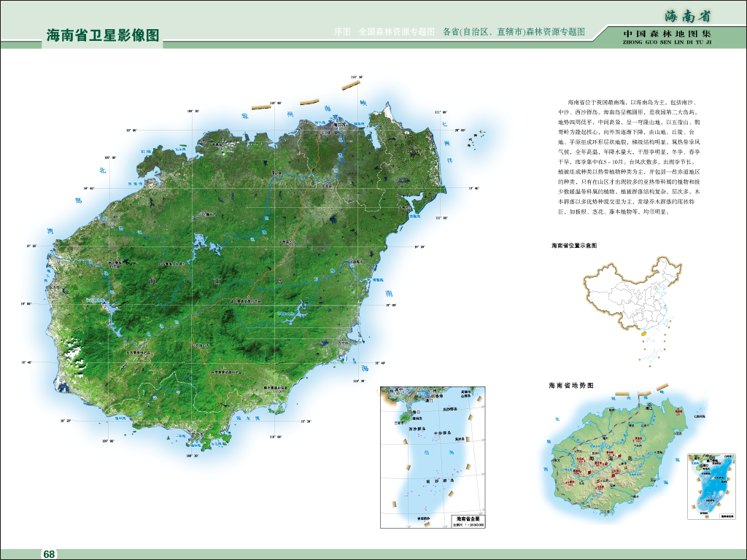Click the orange Hainan marker on China map
Image resolution: width=747 pixels, height=560 pixels.
[x=643, y=335]
